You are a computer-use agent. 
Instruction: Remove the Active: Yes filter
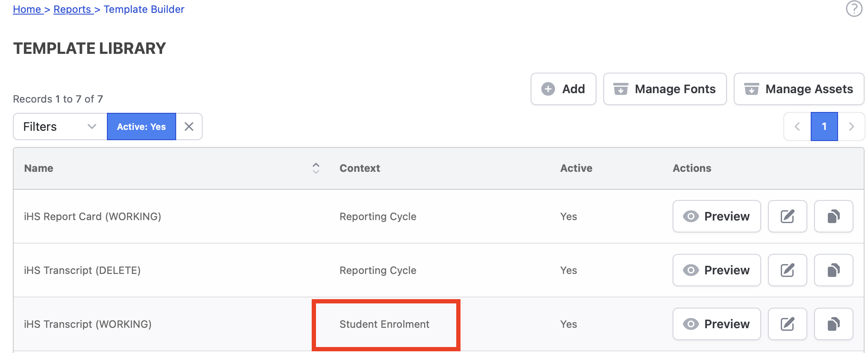(189, 126)
